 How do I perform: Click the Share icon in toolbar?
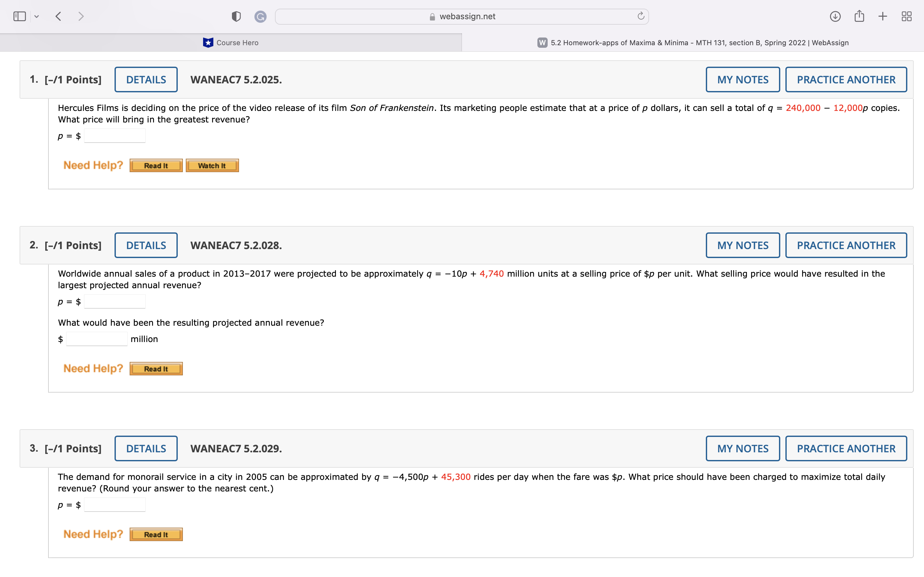click(860, 16)
